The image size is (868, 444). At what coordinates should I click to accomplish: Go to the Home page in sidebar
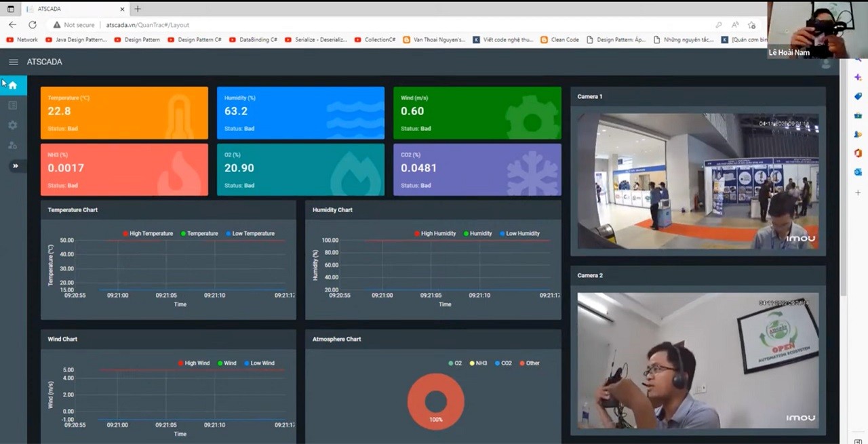[x=13, y=85]
